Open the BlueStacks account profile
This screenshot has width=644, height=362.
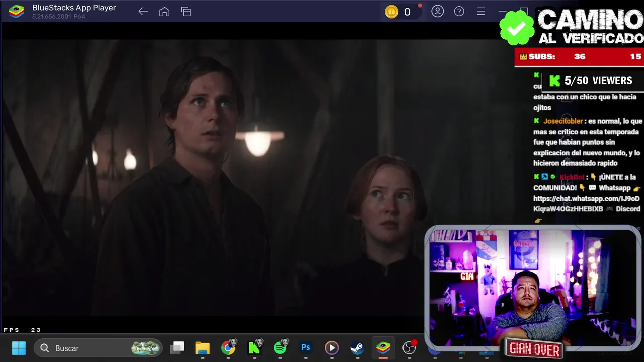(x=438, y=11)
